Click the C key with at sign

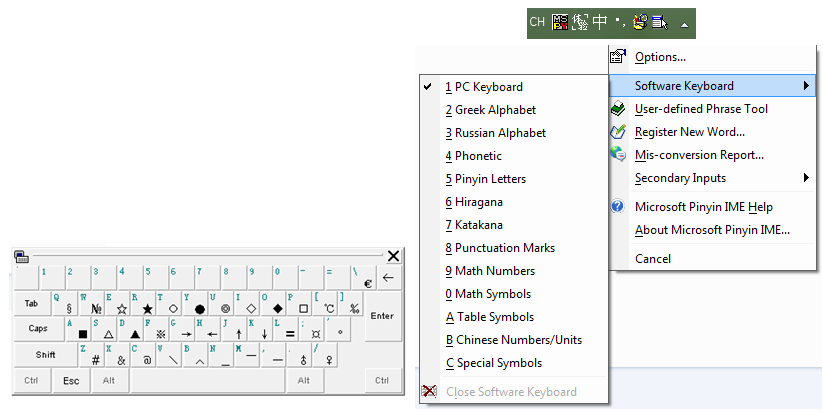143,355
